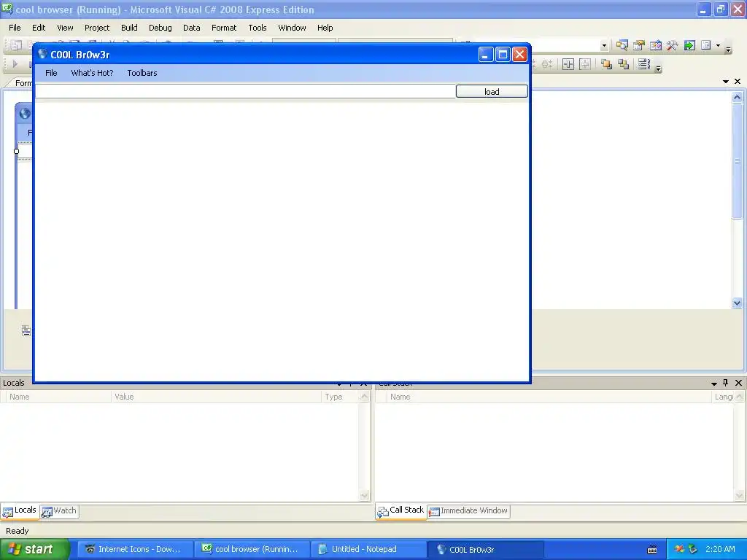Screen dimensions: 747x560
Task: Click the designer scrollbar up arrow
Action: point(737,97)
